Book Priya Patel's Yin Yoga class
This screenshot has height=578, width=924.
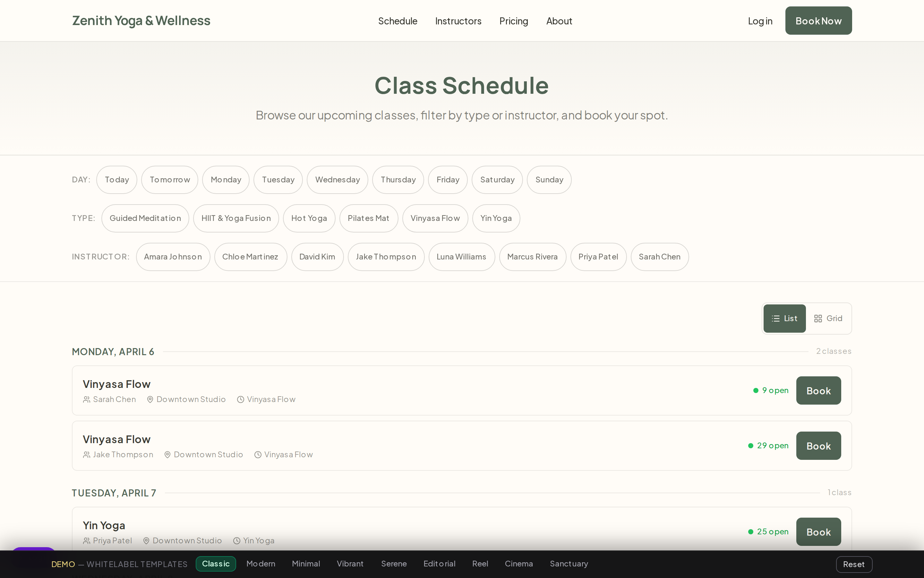coord(818,532)
